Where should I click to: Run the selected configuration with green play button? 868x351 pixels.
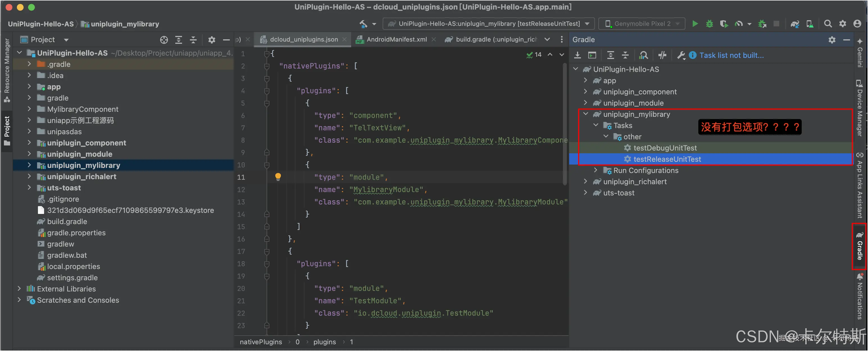coord(695,24)
